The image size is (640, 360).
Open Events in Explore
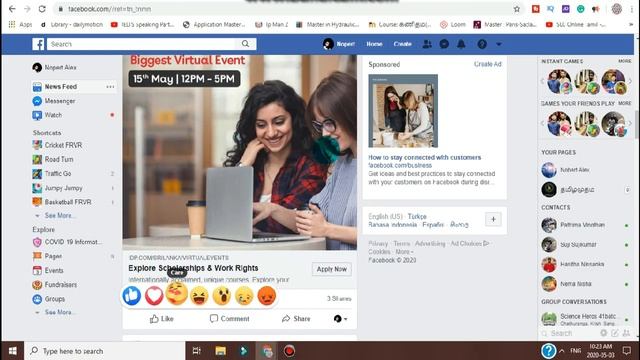54,270
